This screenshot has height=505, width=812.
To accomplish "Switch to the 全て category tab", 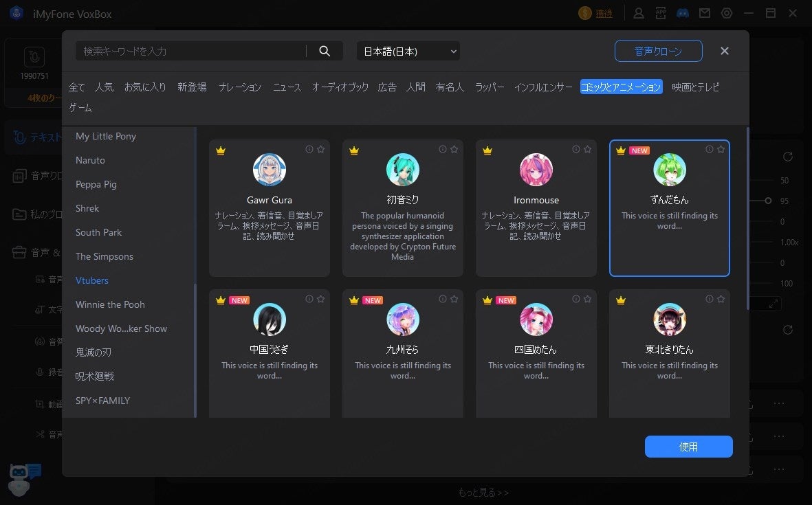I will coord(76,87).
